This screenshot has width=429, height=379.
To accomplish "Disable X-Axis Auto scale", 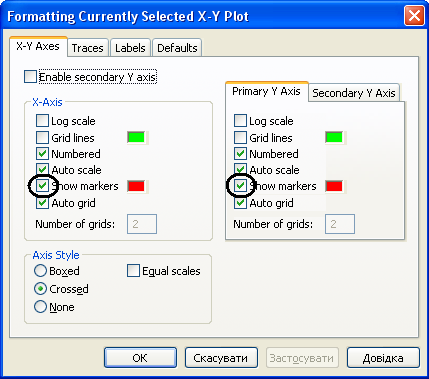I will (x=42, y=170).
